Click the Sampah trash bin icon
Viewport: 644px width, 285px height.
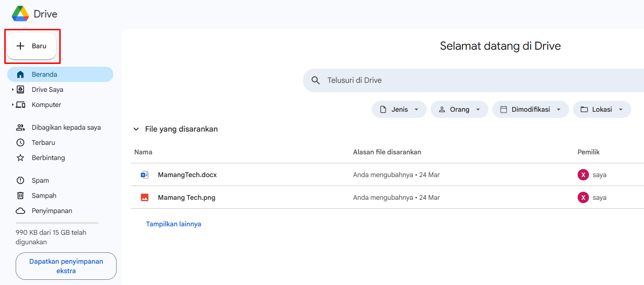click(20, 196)
